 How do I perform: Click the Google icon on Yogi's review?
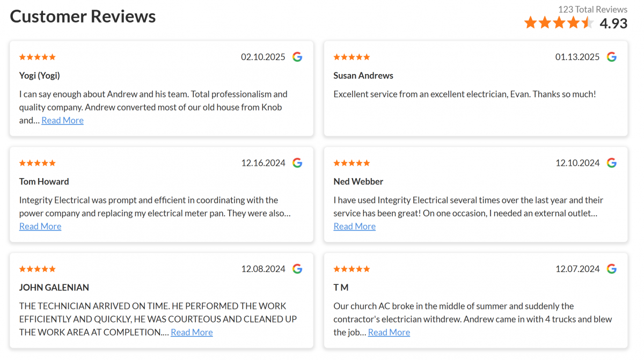[x=297, y=57]
